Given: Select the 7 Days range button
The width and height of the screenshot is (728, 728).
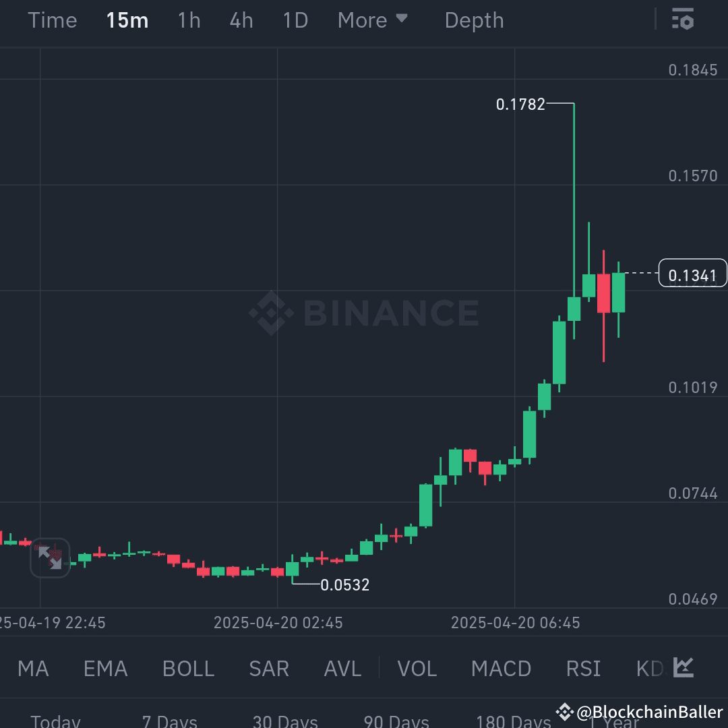Looking at the screenshot, I should (x=169, y=721).
